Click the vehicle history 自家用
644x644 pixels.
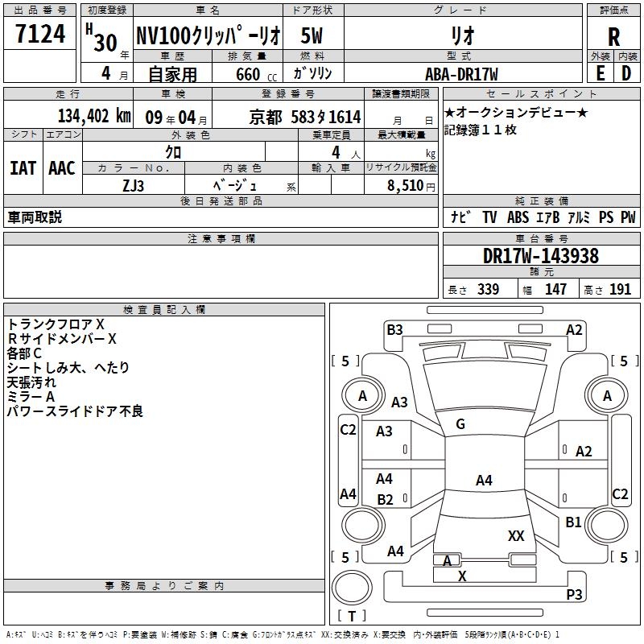point(172,74)
